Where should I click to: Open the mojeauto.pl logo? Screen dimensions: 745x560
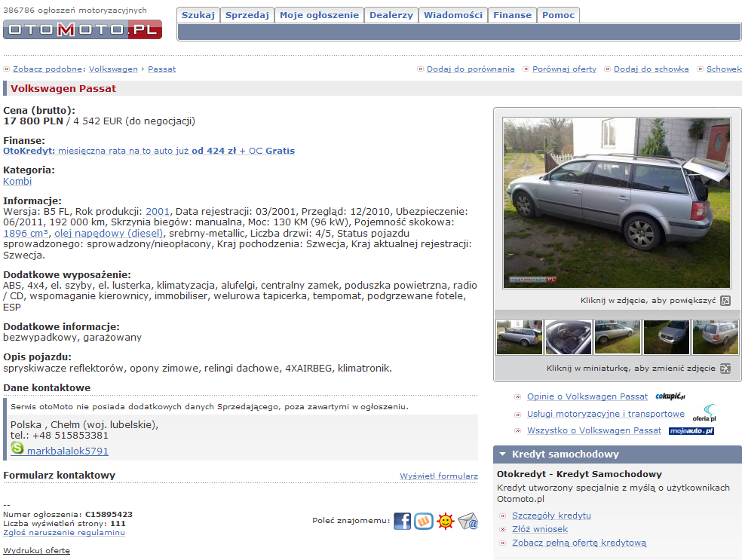pyautogui.click(x=691, y=431)
